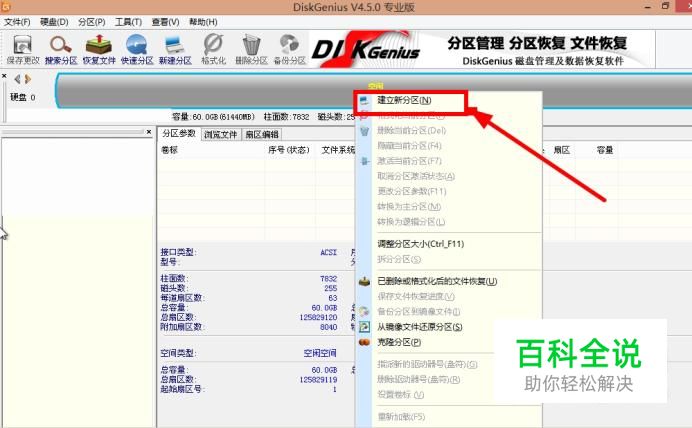The image size is (692, 428).
Task: Click the 容量:60.0GB(61440MB) disk info text
Action: tap(213, 116)
